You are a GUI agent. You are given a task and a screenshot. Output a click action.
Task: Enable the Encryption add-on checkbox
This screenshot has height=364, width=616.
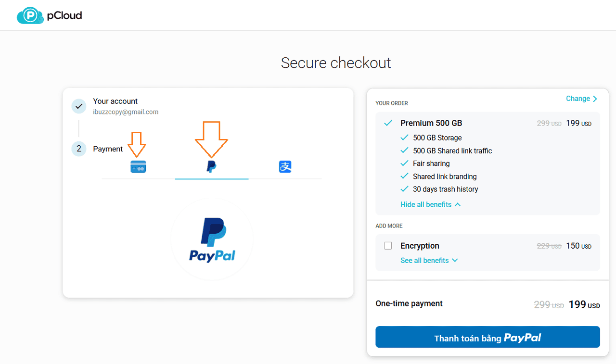click(388, 246)
